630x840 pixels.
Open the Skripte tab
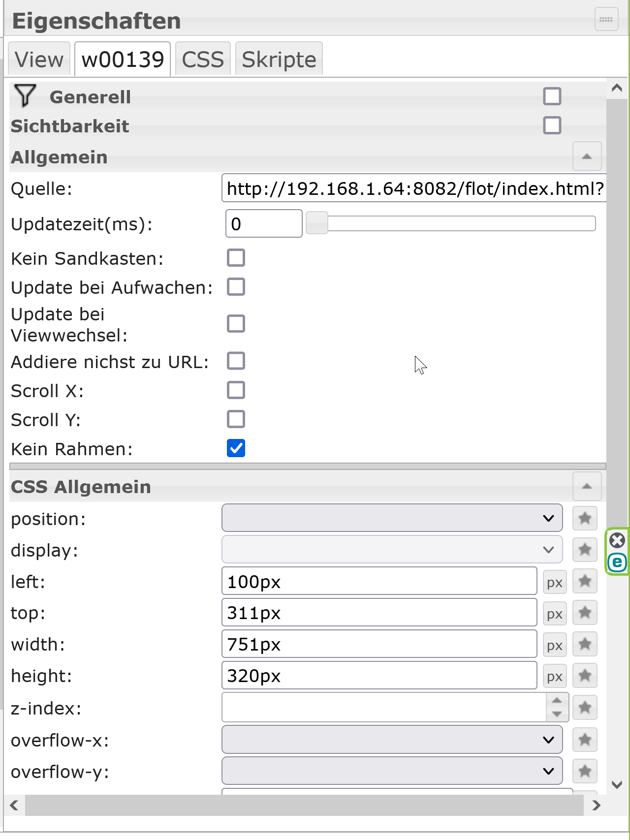[279, 60]
